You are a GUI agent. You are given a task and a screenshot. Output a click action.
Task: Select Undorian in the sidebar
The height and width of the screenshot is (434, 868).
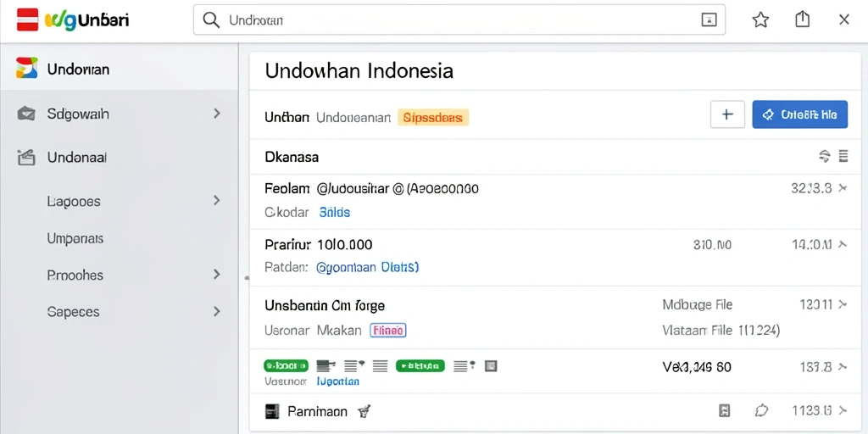[x=120, y=69]
